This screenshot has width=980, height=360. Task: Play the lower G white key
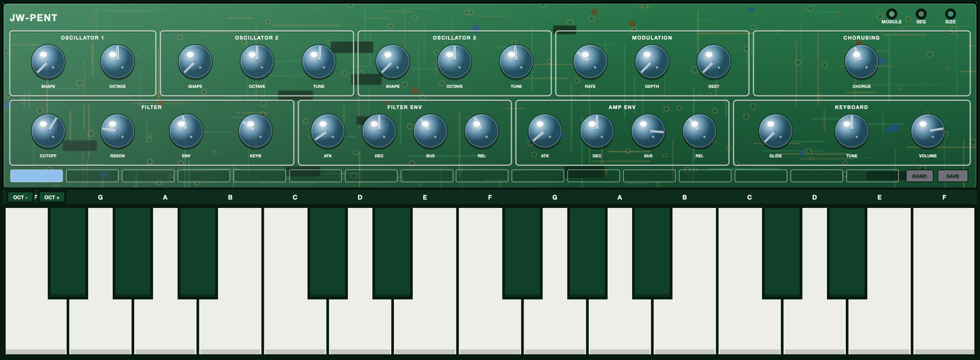pyautogui.click(x=100, y=328)
